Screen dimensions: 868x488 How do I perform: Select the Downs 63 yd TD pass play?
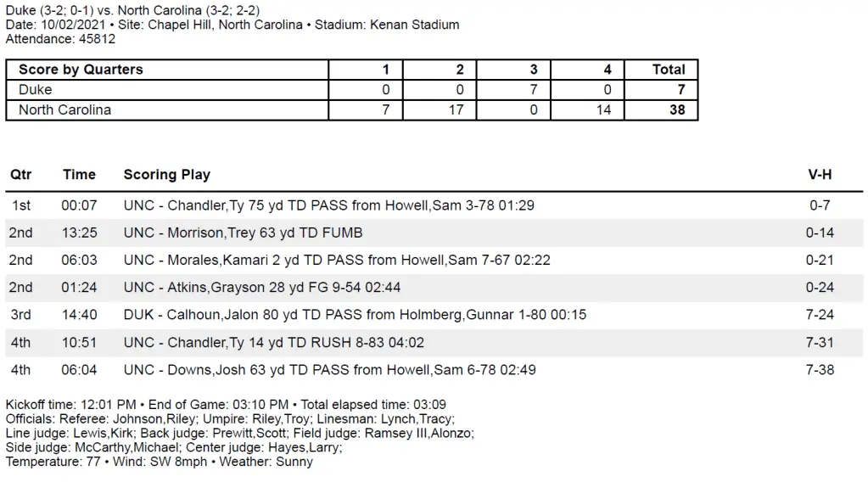coord(329,370)
